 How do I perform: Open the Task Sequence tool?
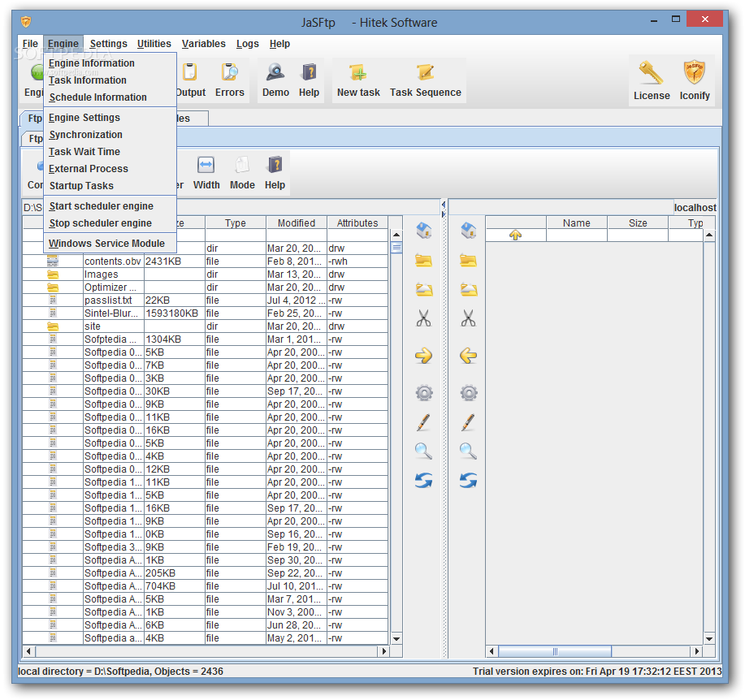coord(425,80)
